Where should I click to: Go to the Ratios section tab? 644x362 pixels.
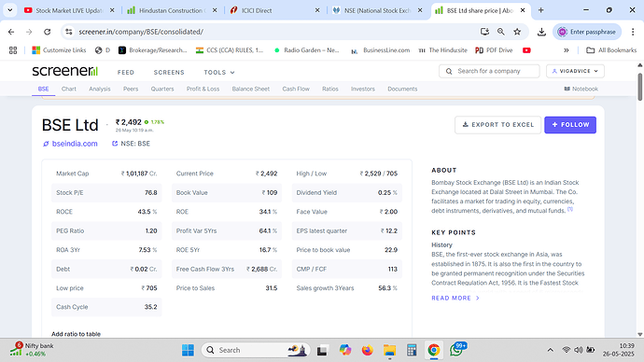pyautogui.click(x=329, y=89)
